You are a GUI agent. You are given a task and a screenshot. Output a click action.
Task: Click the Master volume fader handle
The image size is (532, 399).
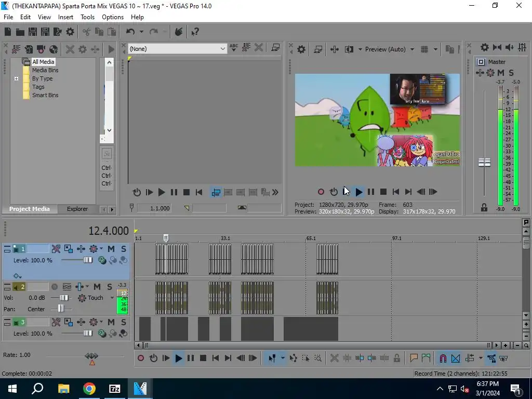[x=484, y=163]
